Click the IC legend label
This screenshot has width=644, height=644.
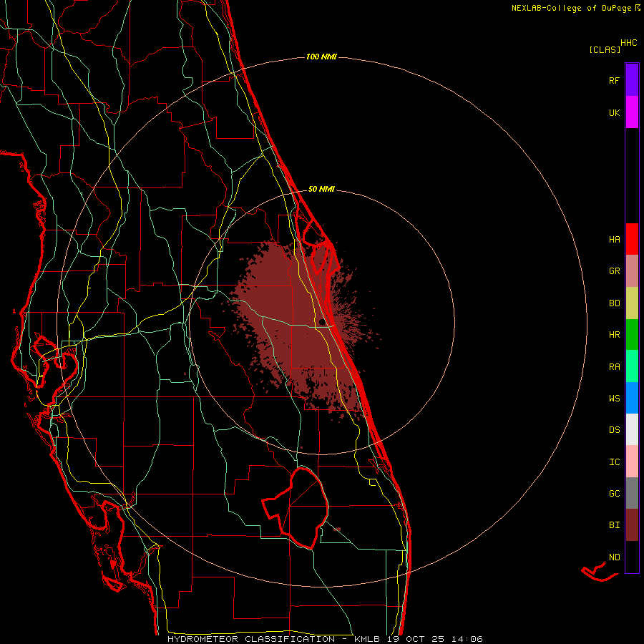click(x=614, y=462)
